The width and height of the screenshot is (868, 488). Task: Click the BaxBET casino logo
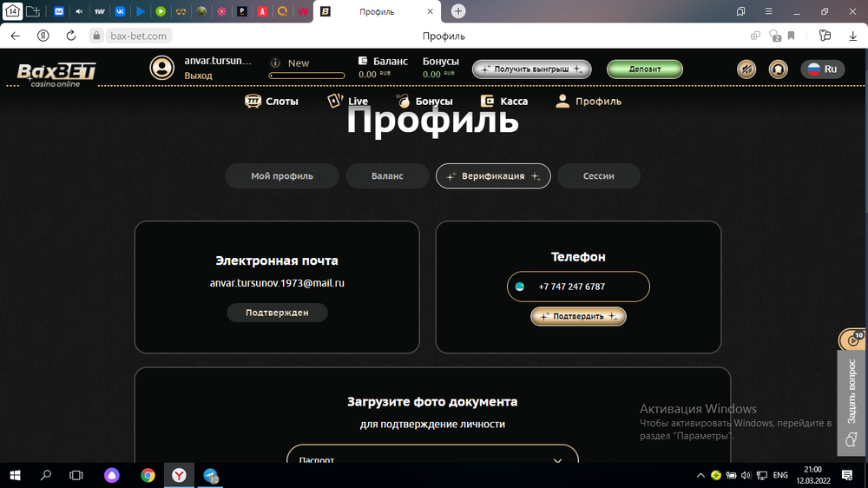(56, 72)
